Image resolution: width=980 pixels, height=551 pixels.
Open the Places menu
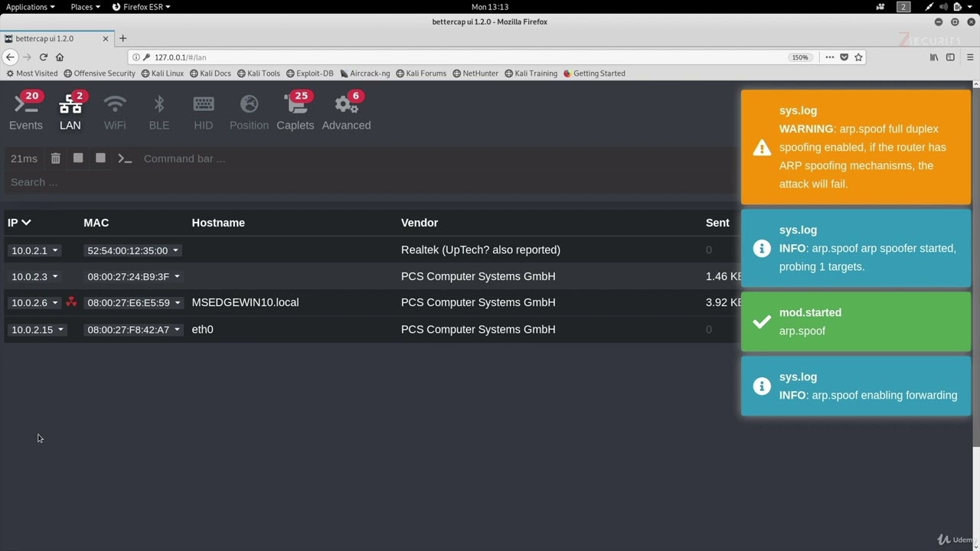85,7
